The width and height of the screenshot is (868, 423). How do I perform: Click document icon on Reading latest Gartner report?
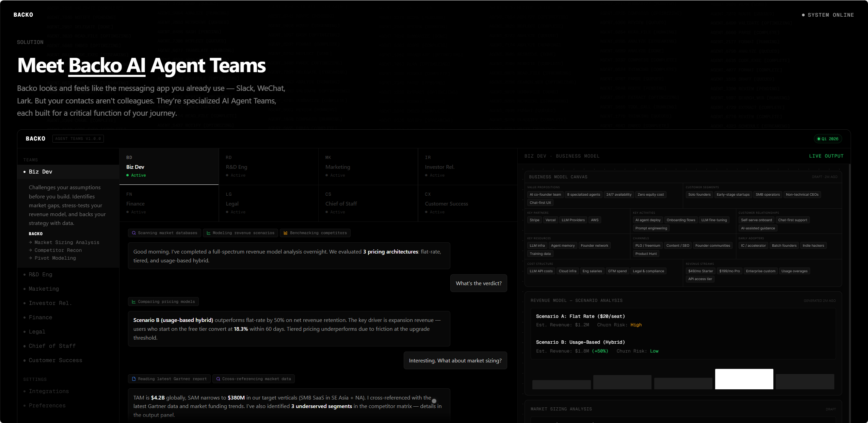134,379
